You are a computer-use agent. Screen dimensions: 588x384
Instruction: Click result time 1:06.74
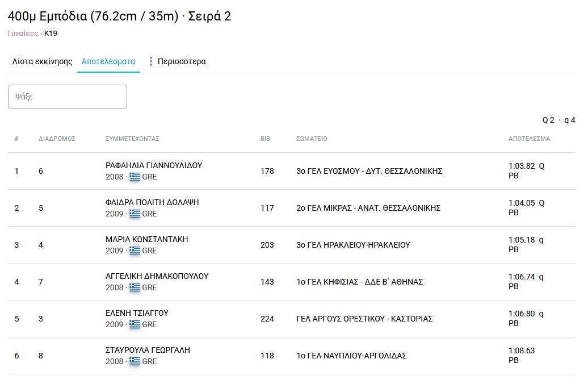(x=522, y=277)
